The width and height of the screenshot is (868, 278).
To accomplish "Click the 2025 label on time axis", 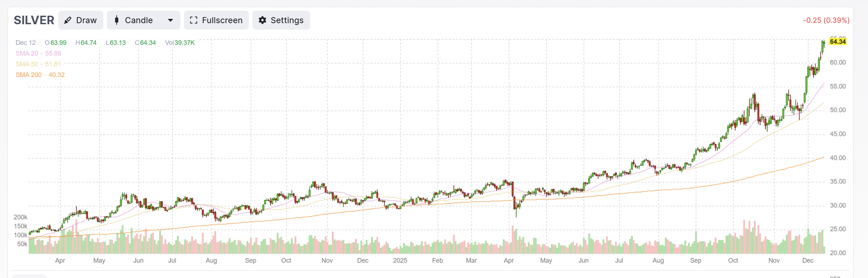I will click(x=400, y=261).
